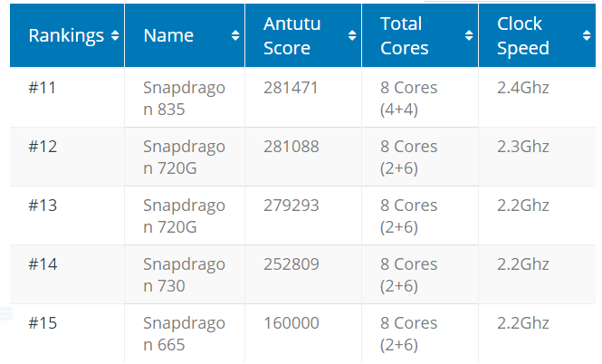Click Snapdragon 665 name cell
Screen dimensions: 602x364
click(185, 333)
